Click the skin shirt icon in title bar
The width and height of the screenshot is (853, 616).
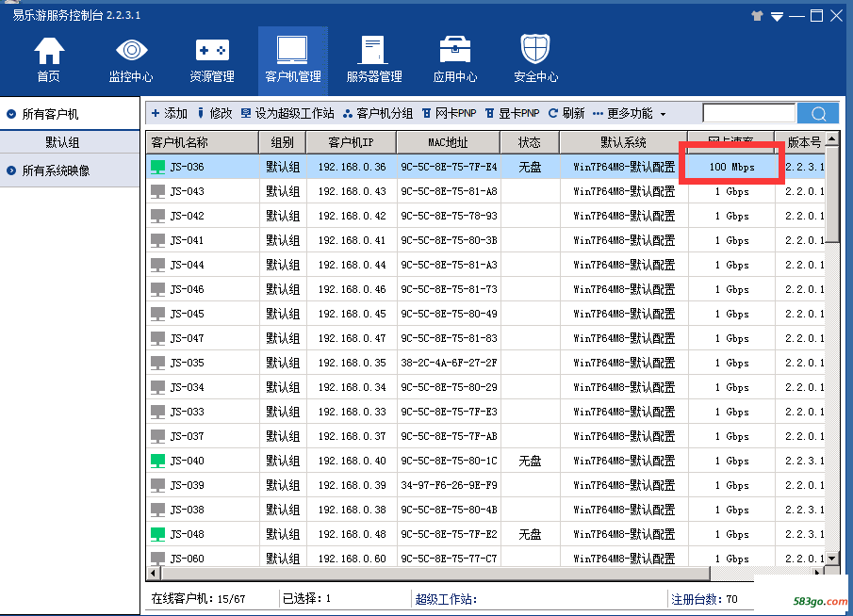click(x=757, y=16)
